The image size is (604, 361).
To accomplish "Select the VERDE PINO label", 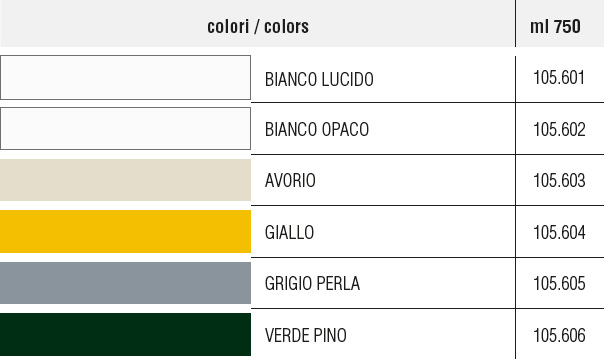I will [x=306, y=335].
